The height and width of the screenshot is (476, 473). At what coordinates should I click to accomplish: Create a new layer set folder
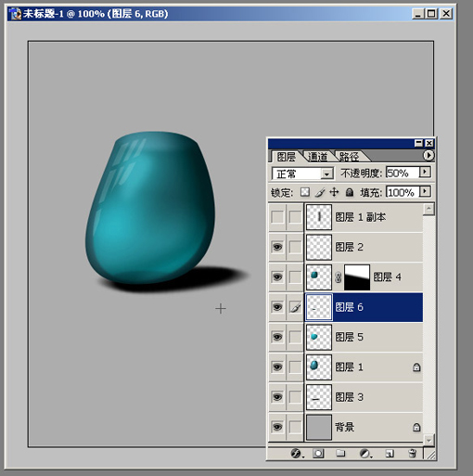(x=340, y=454)
